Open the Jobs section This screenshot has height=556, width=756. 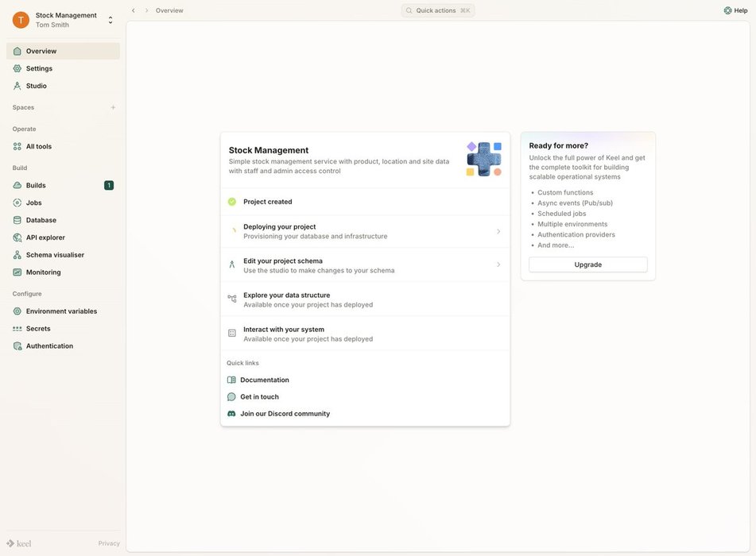tap(33, 203)
